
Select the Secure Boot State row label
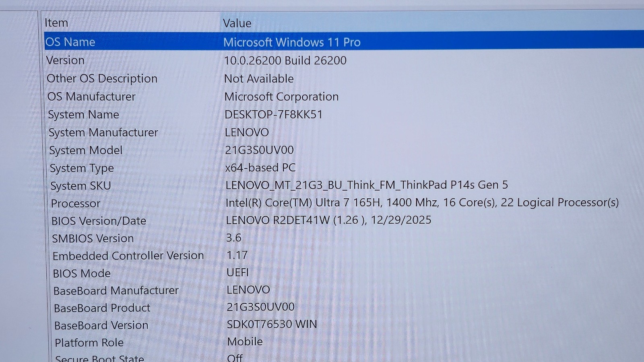click(99, 358)
